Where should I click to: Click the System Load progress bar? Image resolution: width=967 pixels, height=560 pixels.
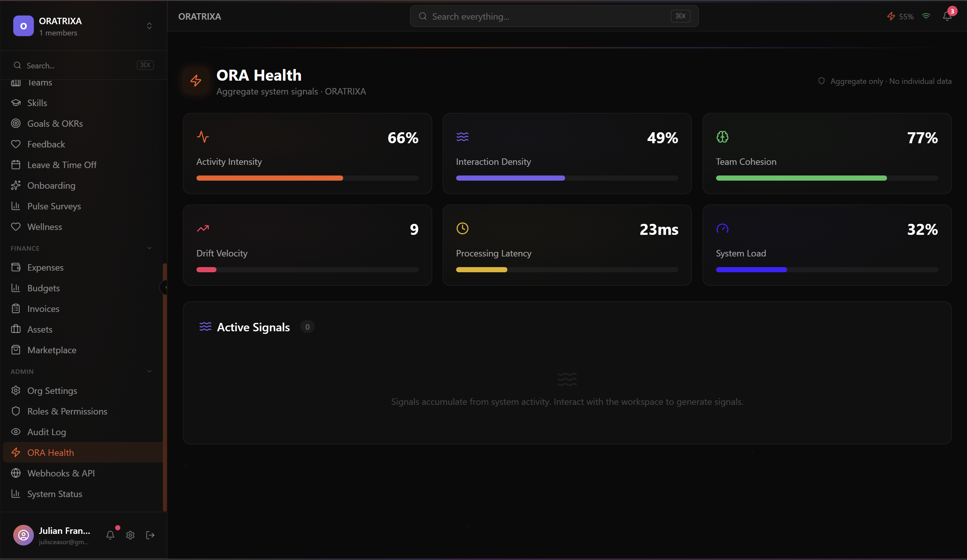pos(827,270)
